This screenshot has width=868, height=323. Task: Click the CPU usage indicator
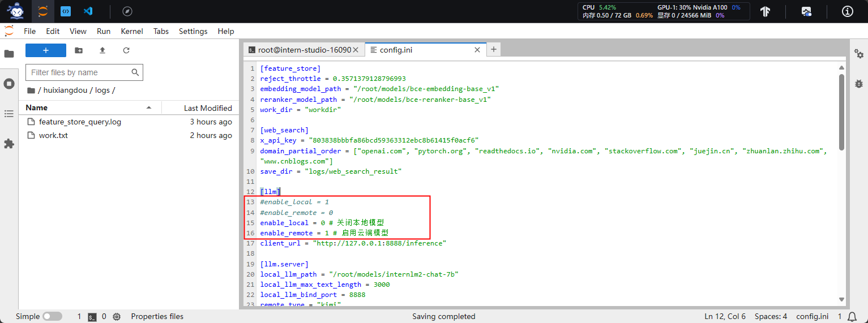click(x=598, y=7)
